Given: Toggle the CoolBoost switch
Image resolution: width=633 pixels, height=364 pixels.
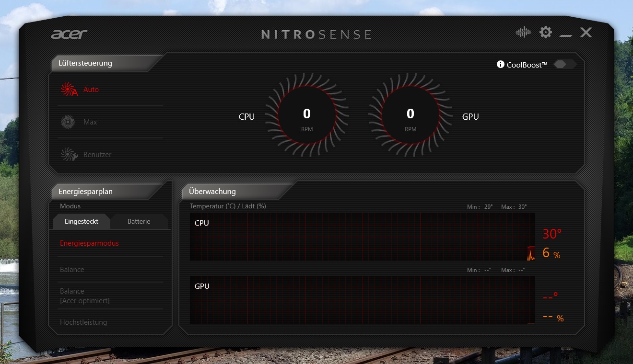Looking at the screenshot, I should click(x=564, y=64).
